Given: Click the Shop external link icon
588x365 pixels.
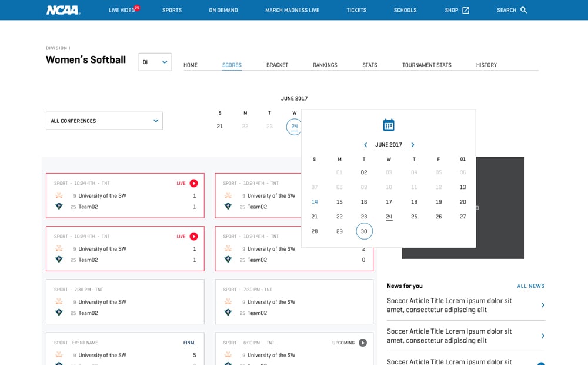Looking at the screenshot, I should 466,10.
